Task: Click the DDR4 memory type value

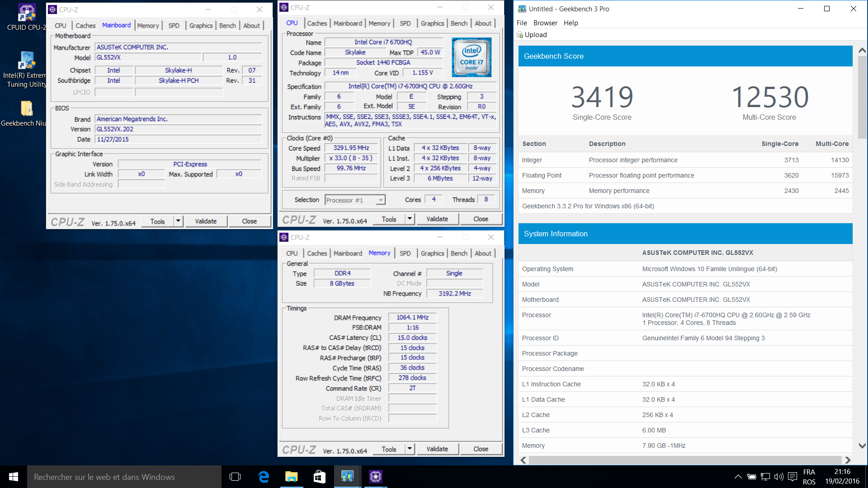Action: (342, 273)
